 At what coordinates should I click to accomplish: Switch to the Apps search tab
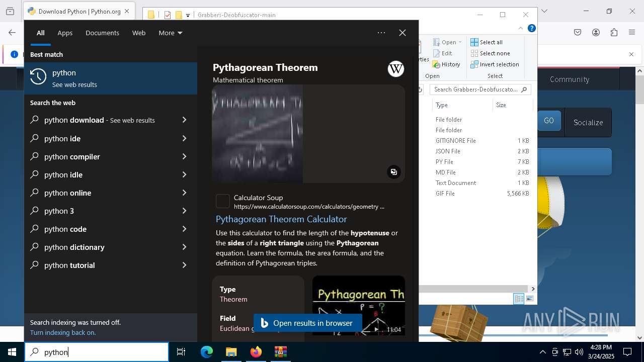(65, 33)
